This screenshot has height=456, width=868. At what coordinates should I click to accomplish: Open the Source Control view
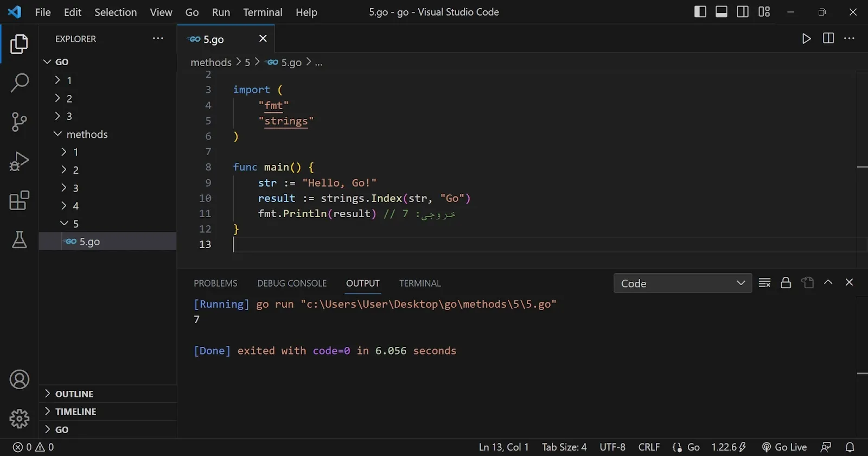pyautogui.click(x=19, y=122)
